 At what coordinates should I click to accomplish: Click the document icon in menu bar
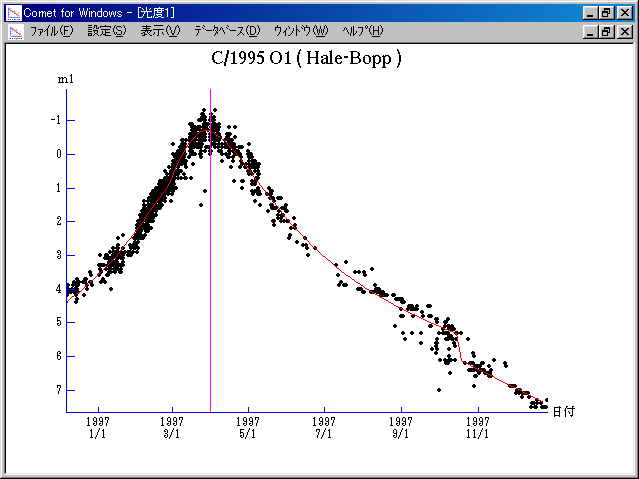[x=16, y=32]
